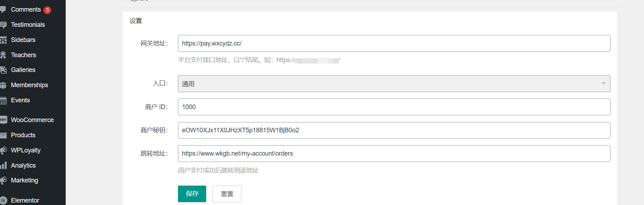Click into the 商户秘钥 key field
Image resolution: width=644 pixels, height=205 pixels.
(x=394, y=130)
